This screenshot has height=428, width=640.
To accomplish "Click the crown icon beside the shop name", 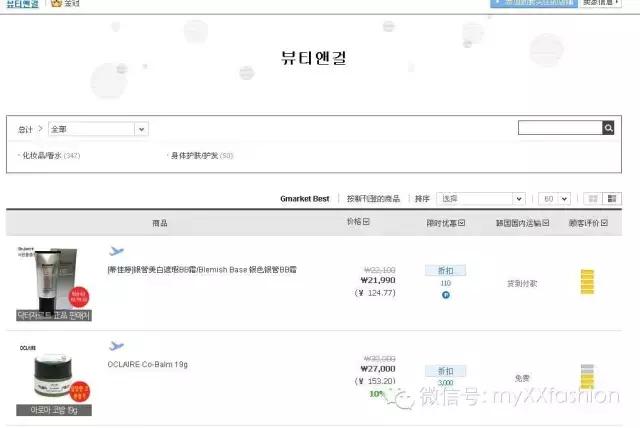I will coord(56,3).
